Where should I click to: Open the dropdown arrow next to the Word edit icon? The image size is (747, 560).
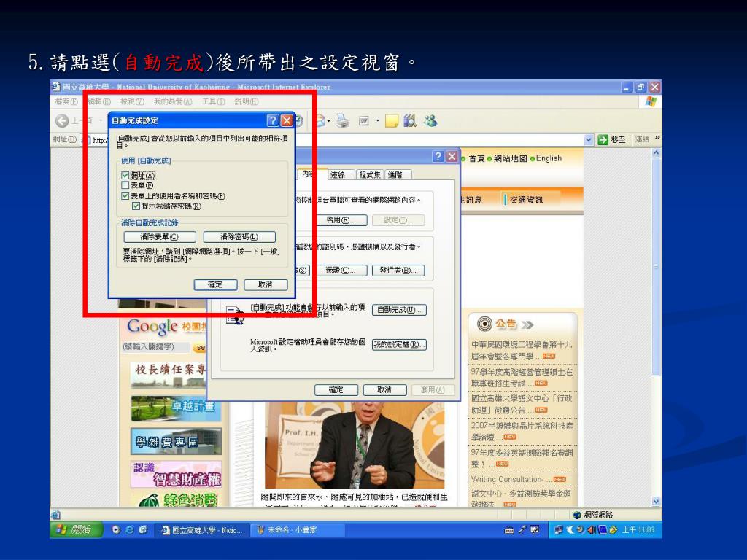click(x=378, y=121)
